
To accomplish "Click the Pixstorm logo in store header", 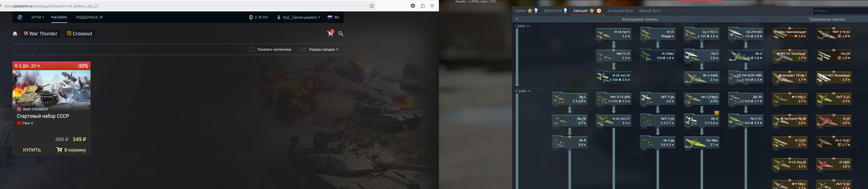I will click(20, 17).
